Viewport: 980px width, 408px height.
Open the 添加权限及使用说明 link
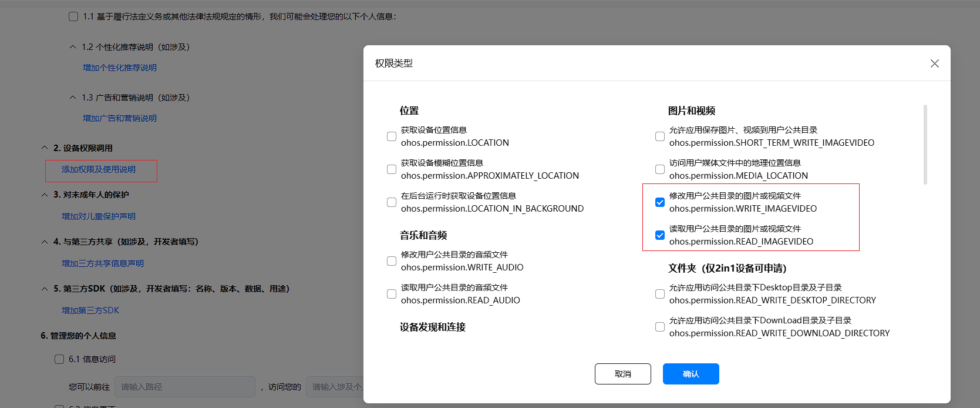click(99, 169)
